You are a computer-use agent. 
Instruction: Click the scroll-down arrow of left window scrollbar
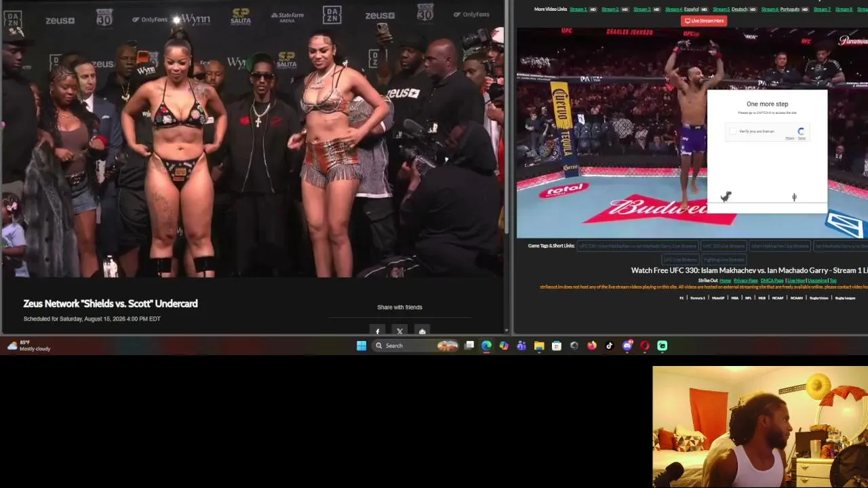pyautogui.click(x=507, y=331)
